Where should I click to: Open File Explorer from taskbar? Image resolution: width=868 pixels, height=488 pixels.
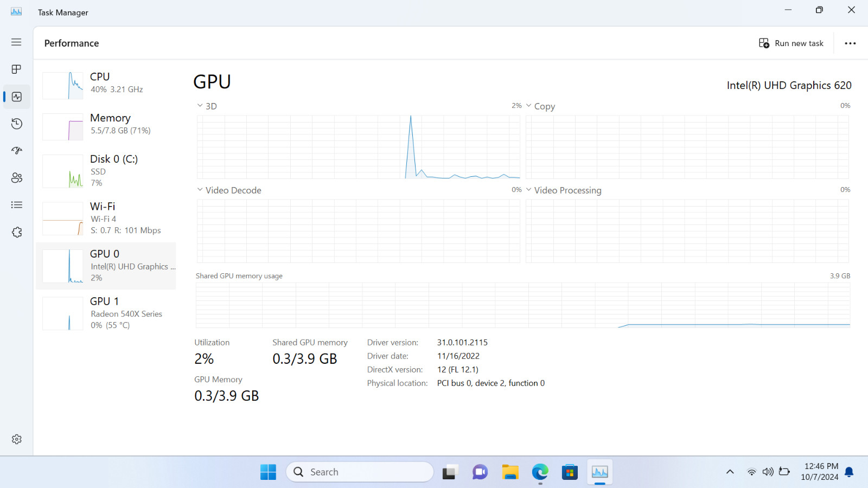[510, 472]
